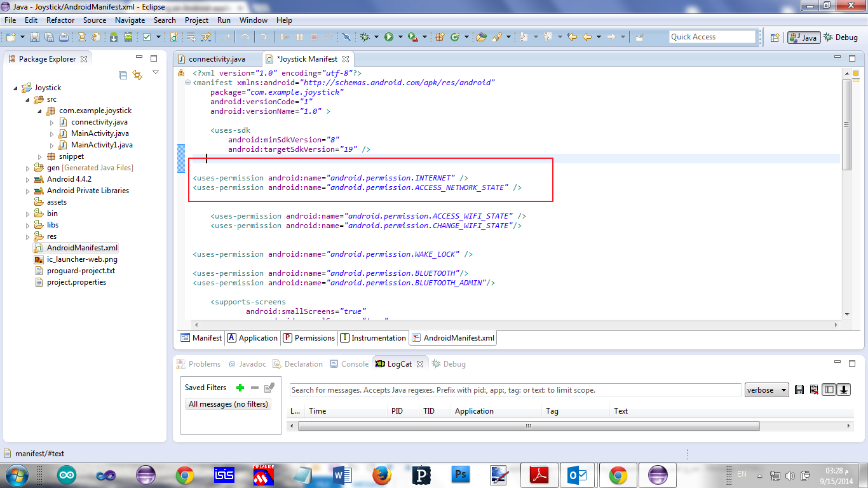
Task: Collapse all items in Package Explorer
Action: (x=123, y=74)
